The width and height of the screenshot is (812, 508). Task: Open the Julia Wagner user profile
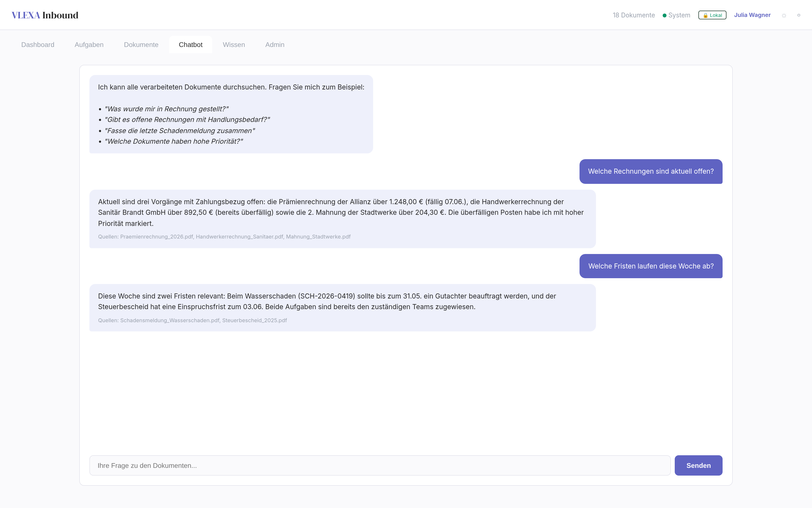tap(752, 15)
